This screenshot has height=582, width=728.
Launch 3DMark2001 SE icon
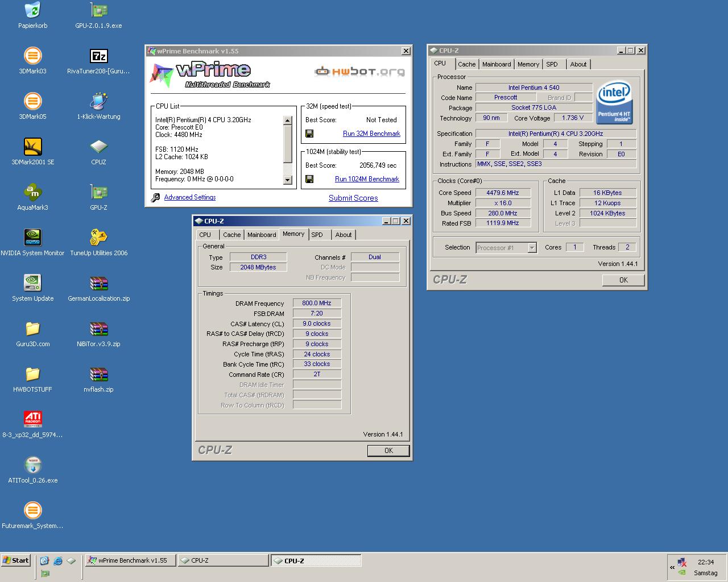pyautogui.click(x=32, y=147)
